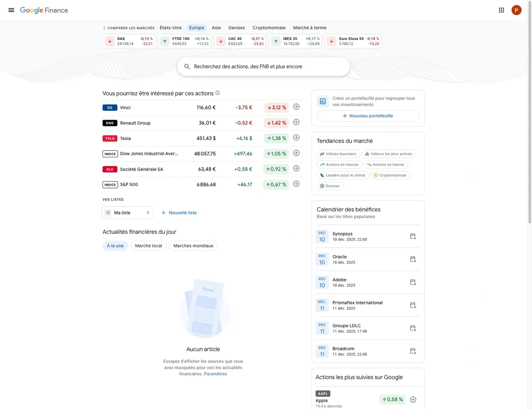Screen dimensions: 532x409
Task: Switch to Asie markets tab
Action: (216, 28)
